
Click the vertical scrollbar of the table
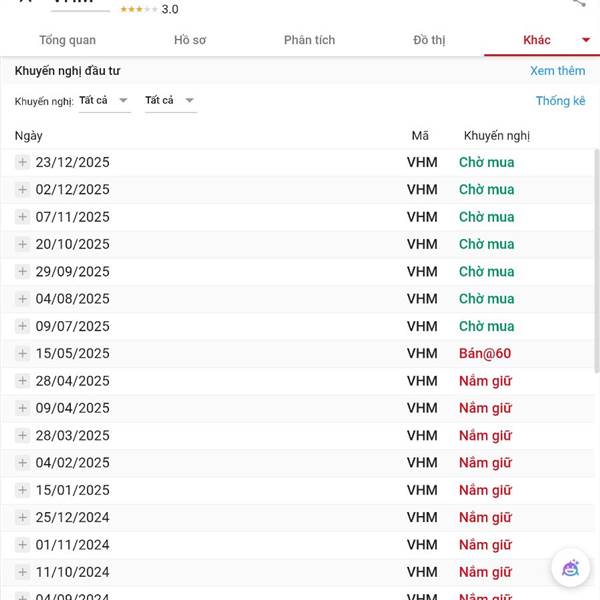click(x=597, y=300)
